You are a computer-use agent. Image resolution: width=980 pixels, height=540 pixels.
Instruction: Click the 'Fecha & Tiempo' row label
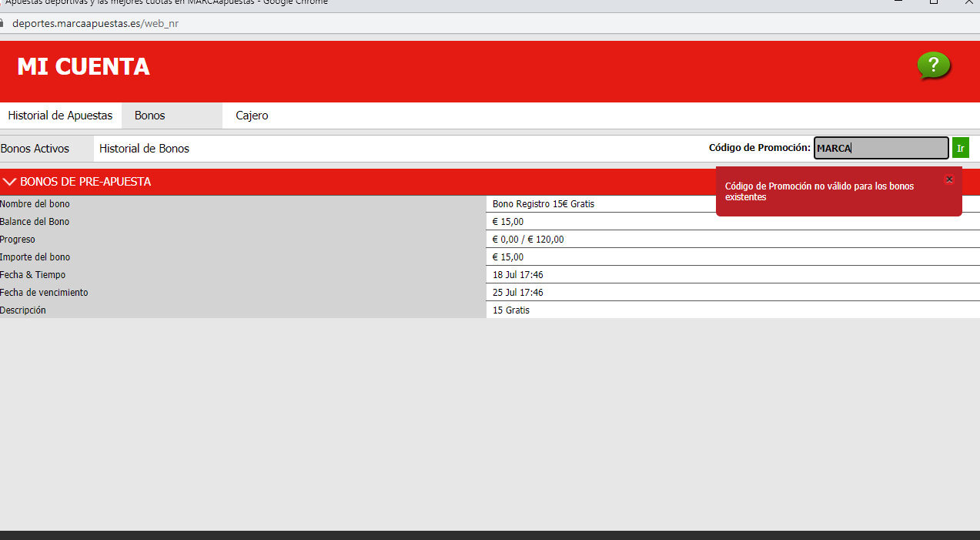pos(32,275)
